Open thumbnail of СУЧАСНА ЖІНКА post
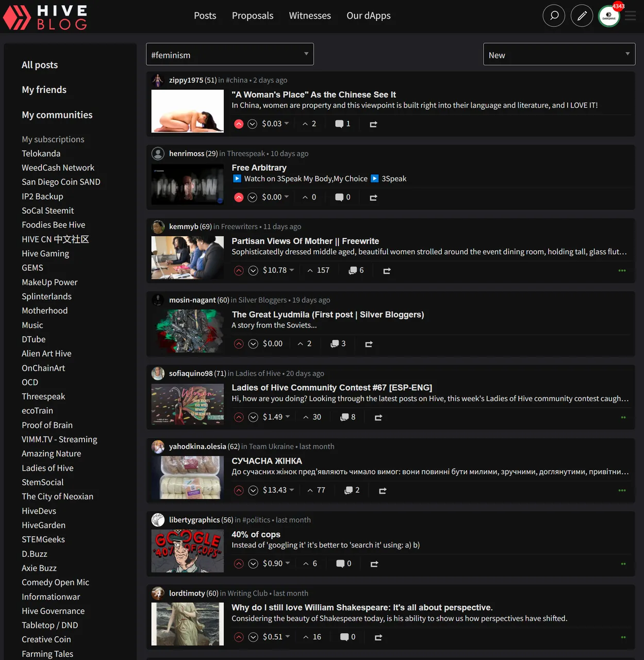The height and width of the screenshot is (660, 644). (x=188, y=477)
